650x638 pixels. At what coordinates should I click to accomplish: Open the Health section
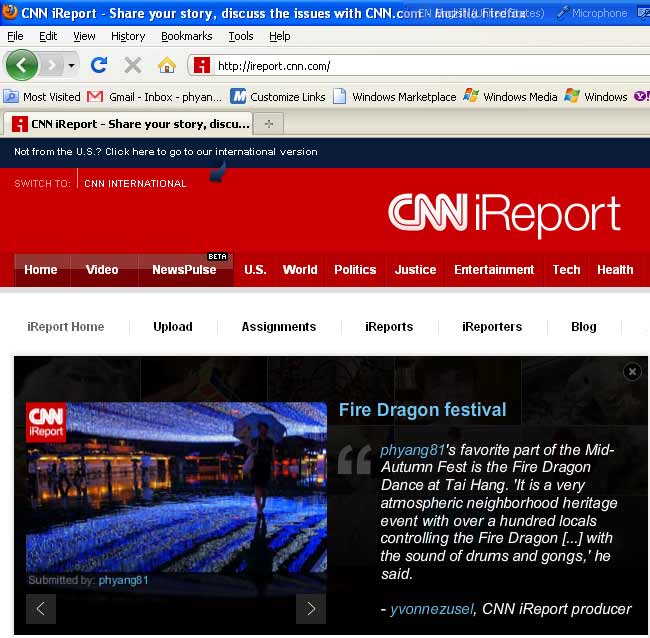click(x=615, y=270)
